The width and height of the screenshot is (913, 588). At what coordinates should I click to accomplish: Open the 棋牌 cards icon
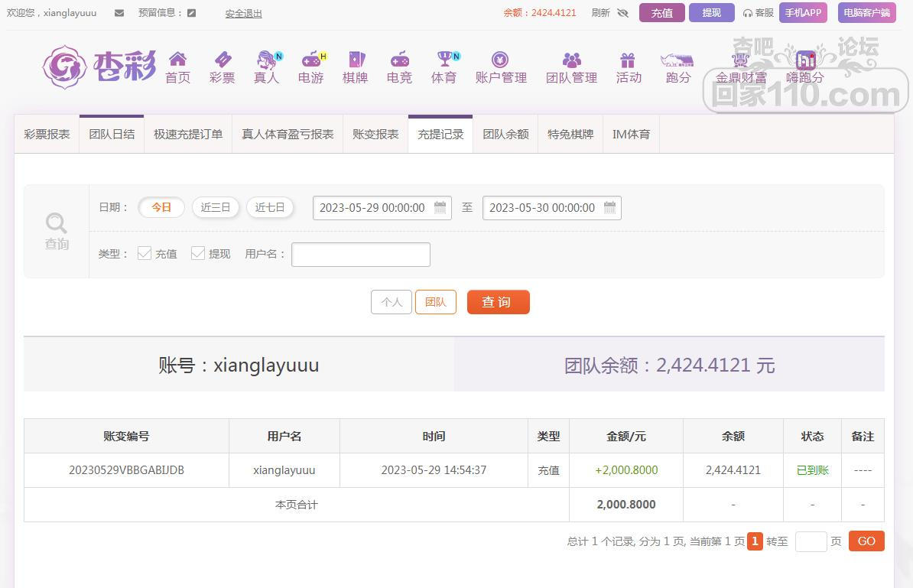(x=356, y=59)
